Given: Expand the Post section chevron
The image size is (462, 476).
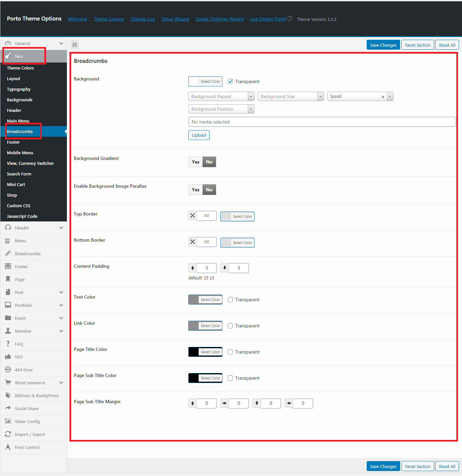Looking at the screenshot, I should point(61,292).
